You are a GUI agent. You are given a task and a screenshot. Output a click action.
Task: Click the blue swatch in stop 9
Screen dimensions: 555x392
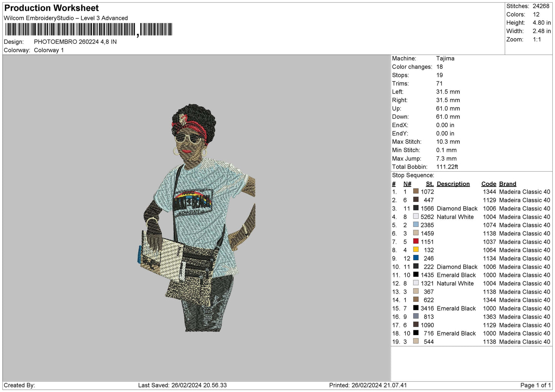416,258
